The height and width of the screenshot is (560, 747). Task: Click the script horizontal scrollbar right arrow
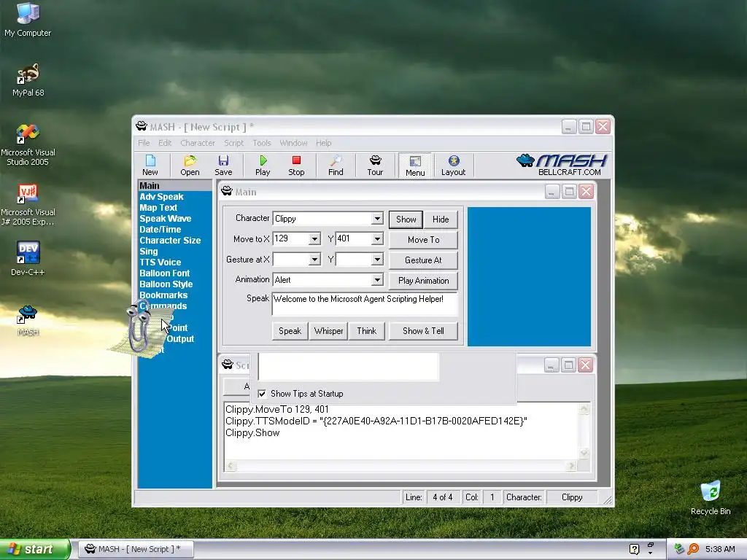coord(571,466)
